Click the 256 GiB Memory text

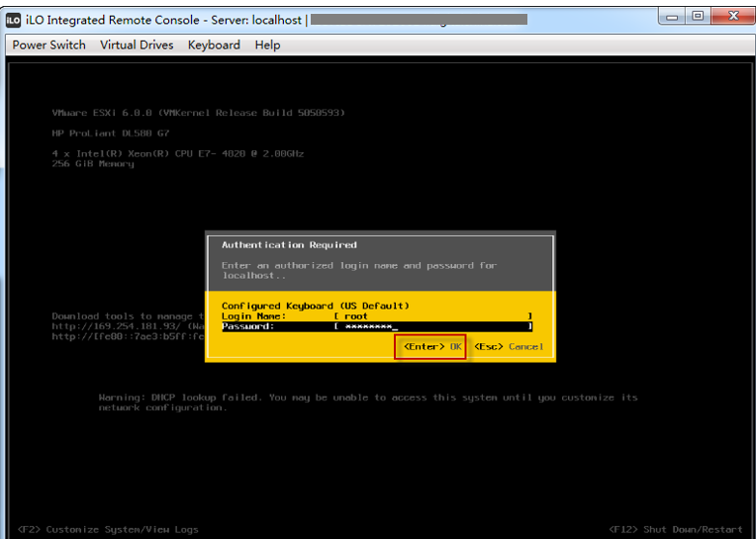93,164
